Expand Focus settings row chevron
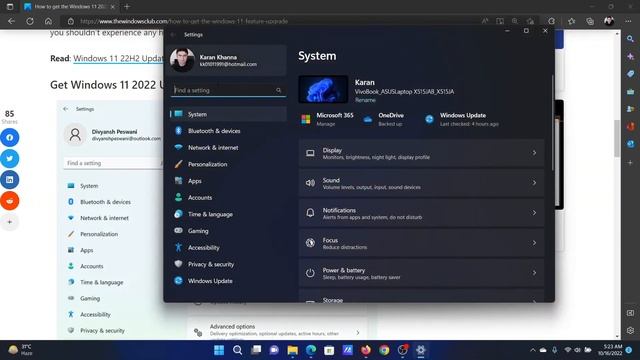The width and height of the screenshot is (640, 360). pyautogui.click(x=534, y=243)
